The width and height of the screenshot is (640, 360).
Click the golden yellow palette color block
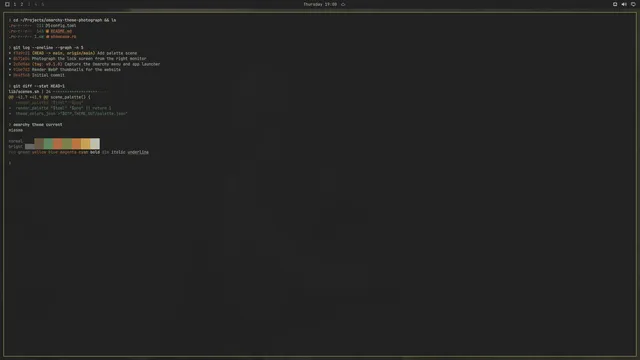click(85, 143)
